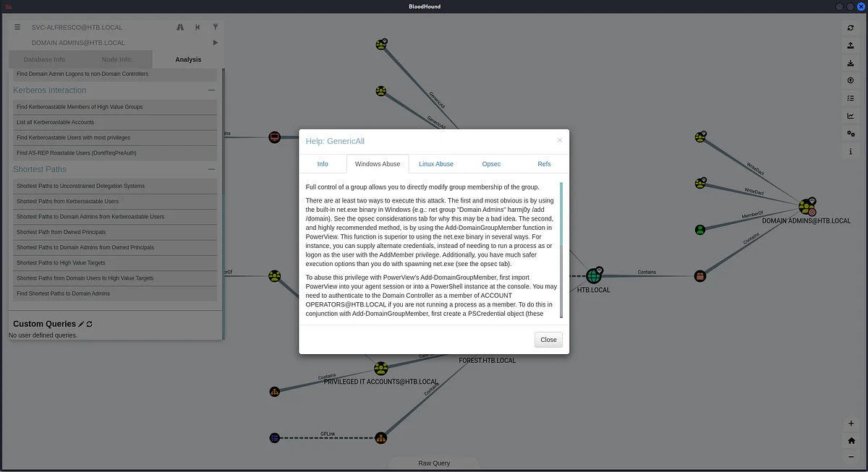Open the Opsec tab
This screenshot has width=868, height=472.
click(491, 164)
